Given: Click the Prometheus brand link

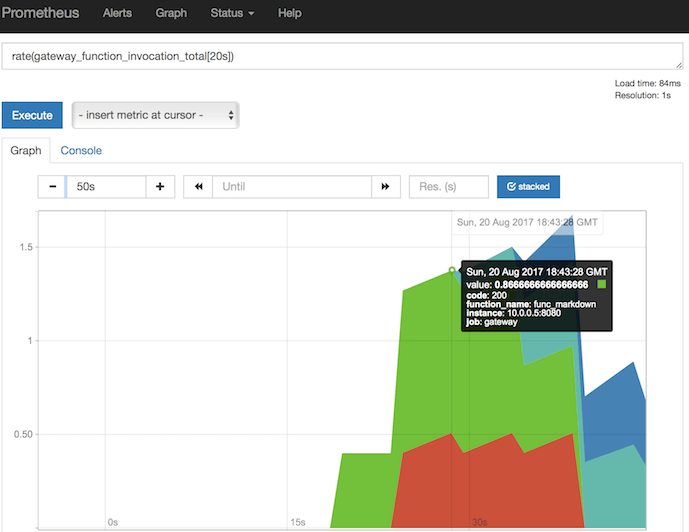Looking at the screenshot, I should [43, 14].
